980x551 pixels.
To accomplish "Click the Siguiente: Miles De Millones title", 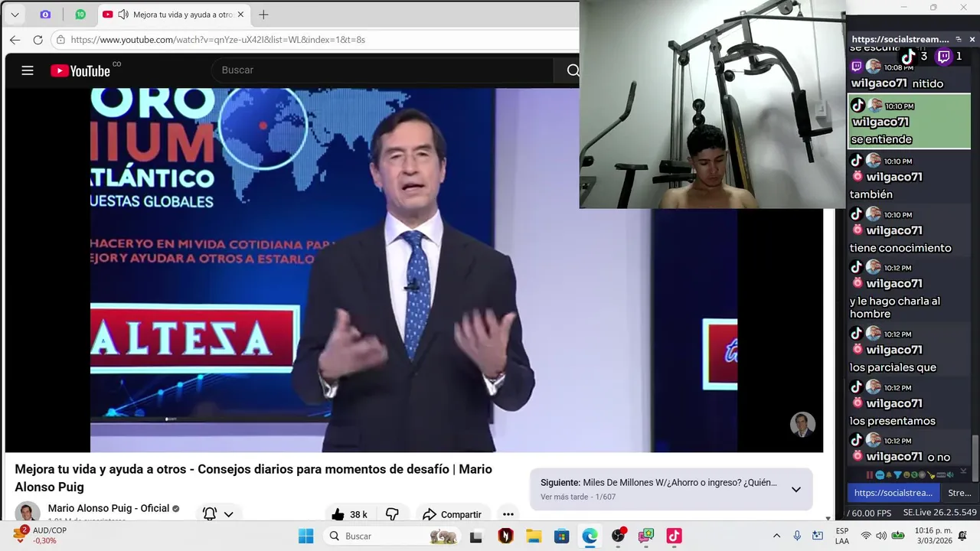I will coord(658,483).
